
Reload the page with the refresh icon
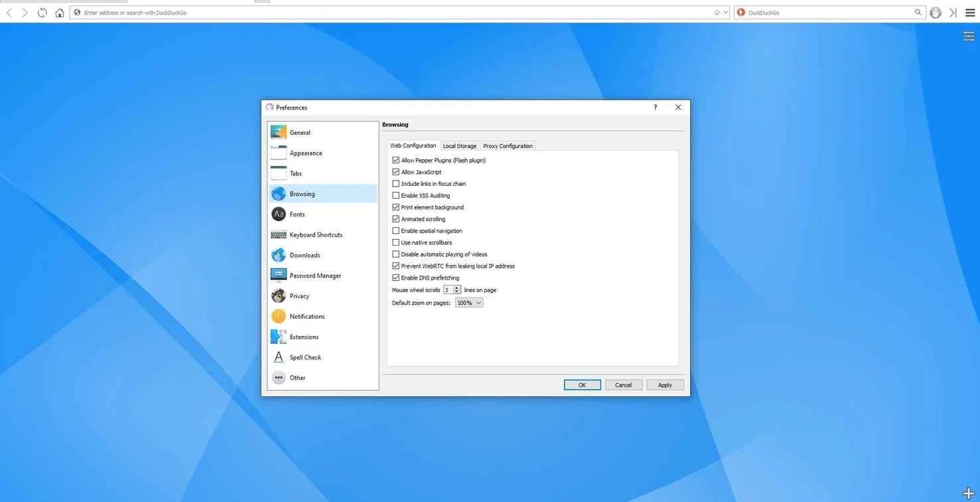pyautogui.click(x=42, y=13)
